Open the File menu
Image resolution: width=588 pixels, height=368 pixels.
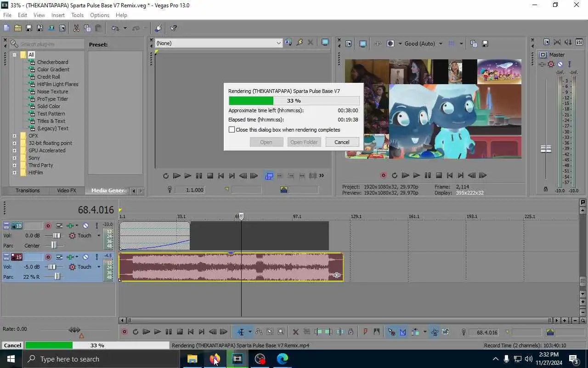pos(7,15)
